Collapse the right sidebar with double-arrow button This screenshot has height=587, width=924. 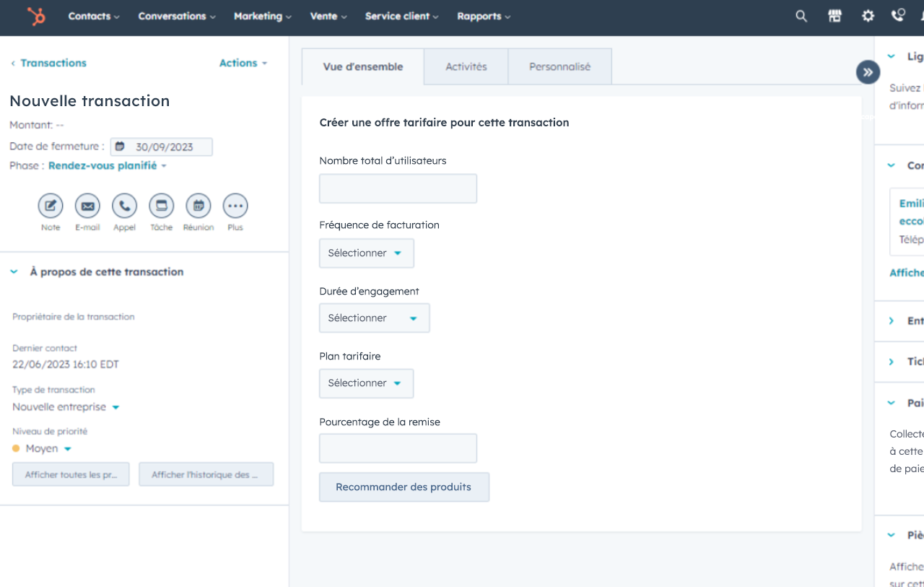click(868, 72)
